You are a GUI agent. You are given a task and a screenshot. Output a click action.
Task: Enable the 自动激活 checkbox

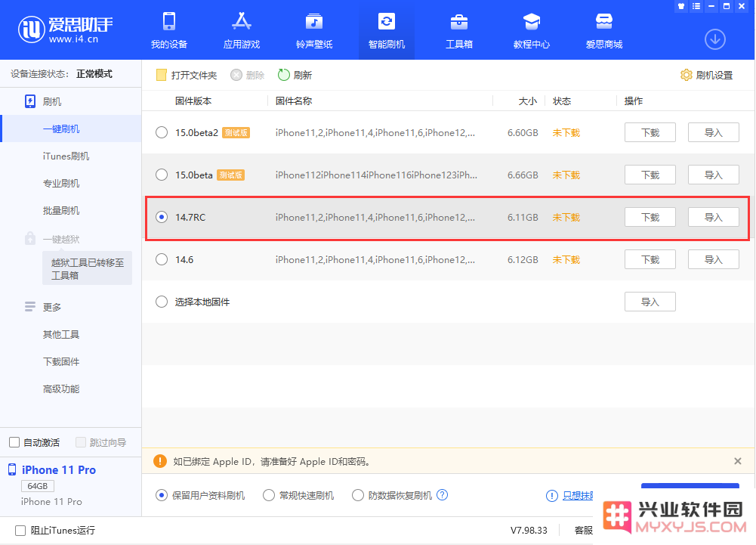(14, 442)
